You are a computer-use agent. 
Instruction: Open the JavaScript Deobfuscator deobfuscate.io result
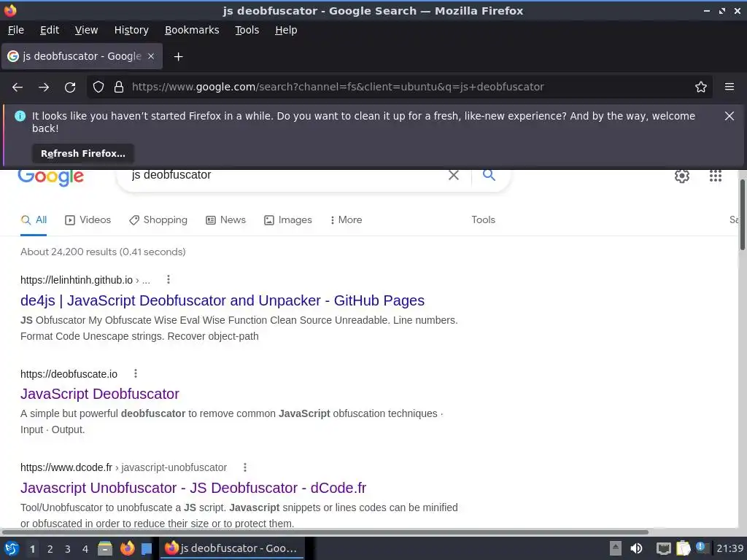click(x=99, y=394)
